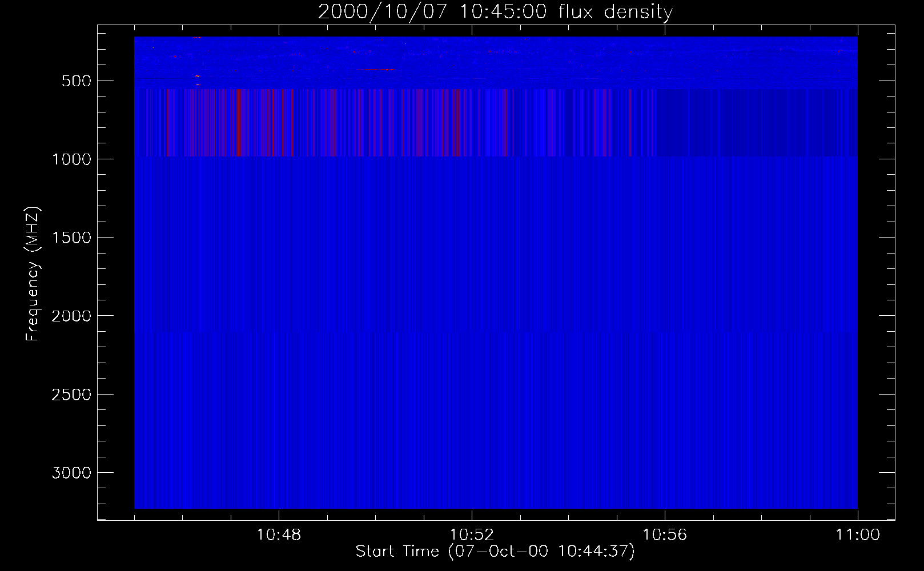Click the spectrogram at 1500 MHz and 10:52

point(472,237)
